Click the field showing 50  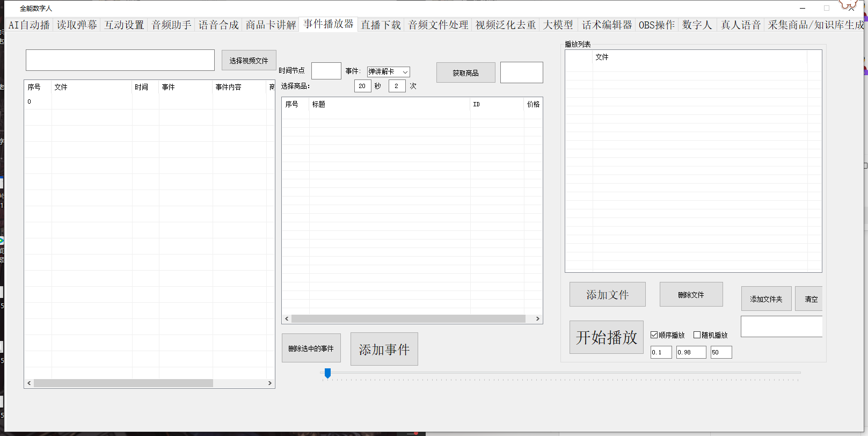tap(721, 352)
